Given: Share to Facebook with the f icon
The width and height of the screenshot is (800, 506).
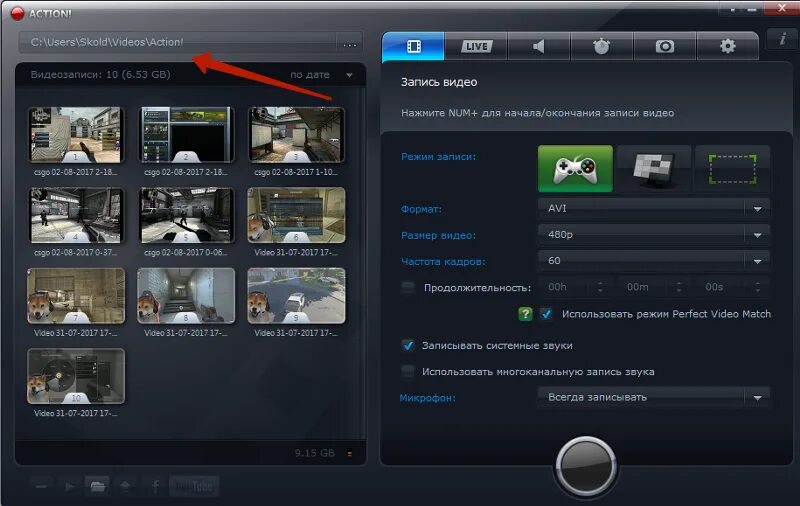Looking at the screenshot, I should tap(155, 487).
